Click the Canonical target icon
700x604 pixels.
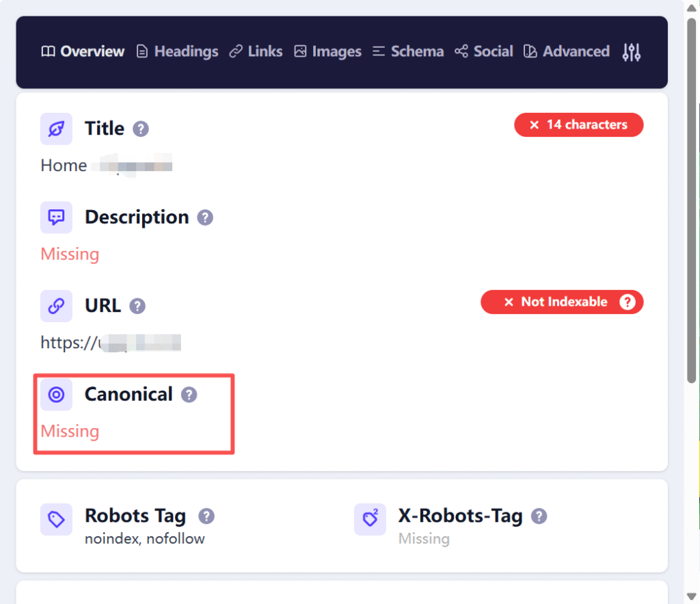click(x=56, y=395)
